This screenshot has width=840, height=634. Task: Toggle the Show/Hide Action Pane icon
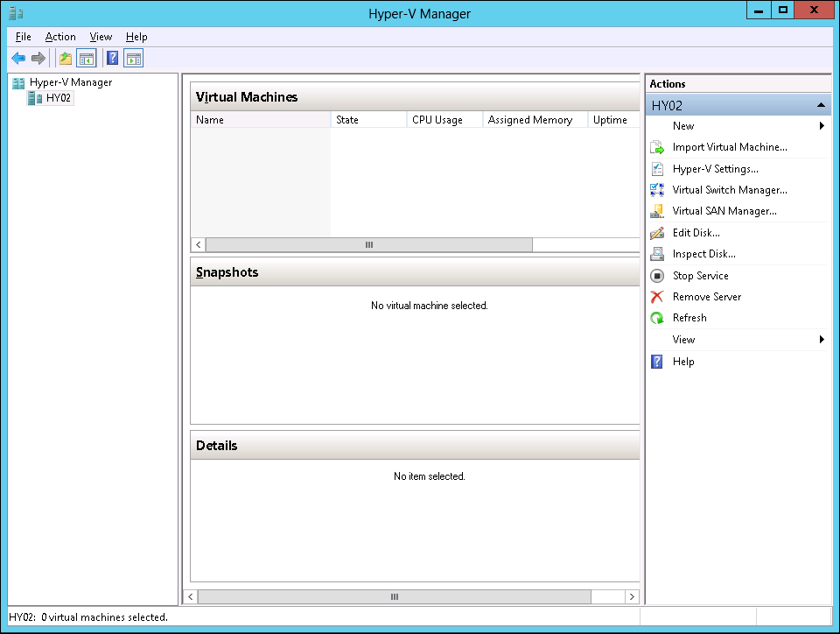tap(133, 58)
